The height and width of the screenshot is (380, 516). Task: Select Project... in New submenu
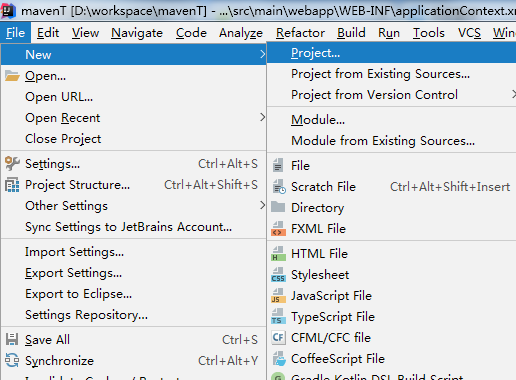[x=392, y=53]
